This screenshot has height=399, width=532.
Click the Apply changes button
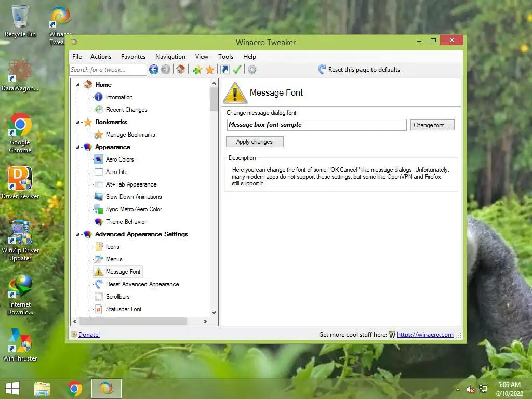255,142
